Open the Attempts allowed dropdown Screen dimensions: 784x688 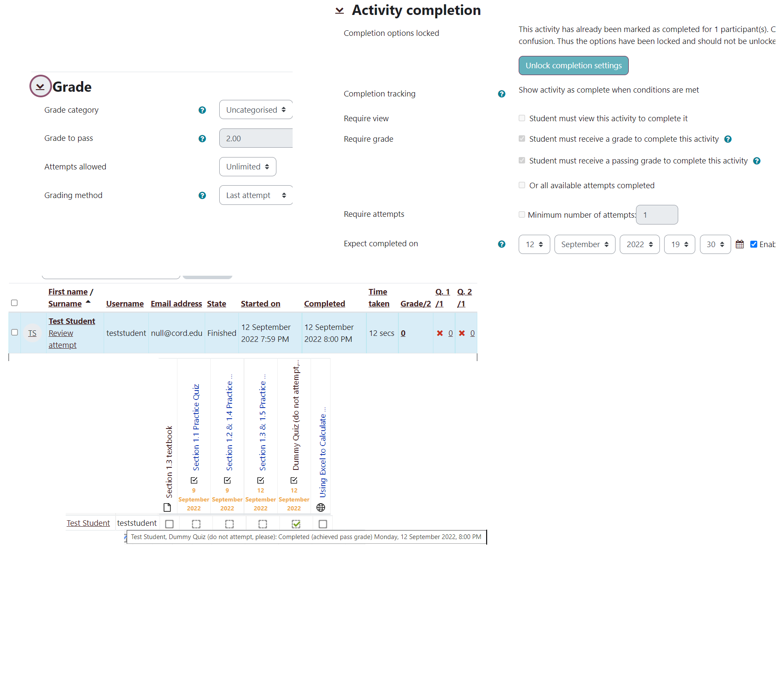coord(248,167)
